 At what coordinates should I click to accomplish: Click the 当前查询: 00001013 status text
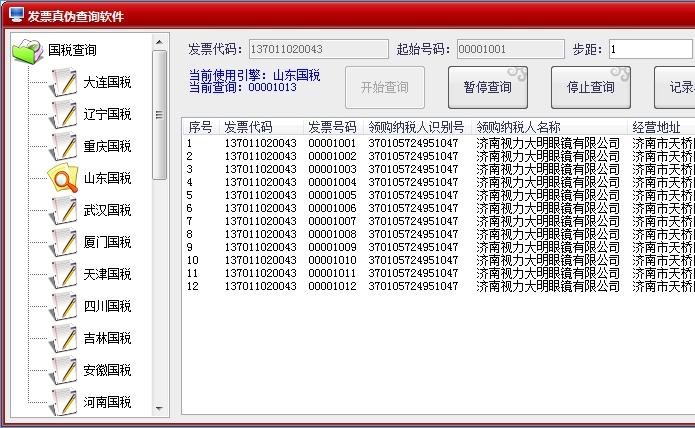click(x=243, y=87)
